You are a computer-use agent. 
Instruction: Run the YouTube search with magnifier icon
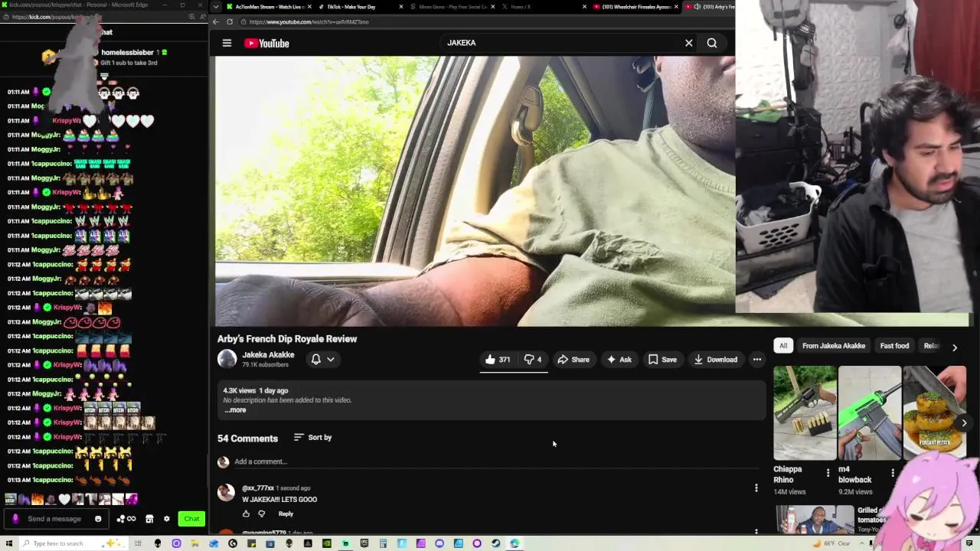(x=712, y=43)
